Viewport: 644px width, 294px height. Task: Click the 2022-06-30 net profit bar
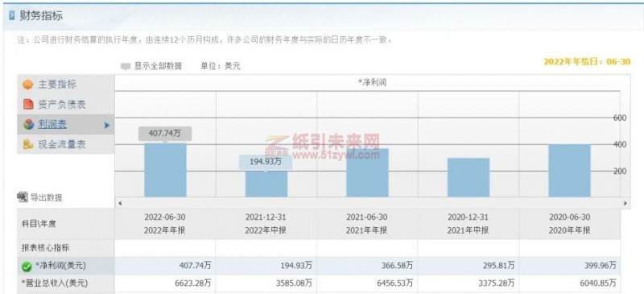click(165, 170)
